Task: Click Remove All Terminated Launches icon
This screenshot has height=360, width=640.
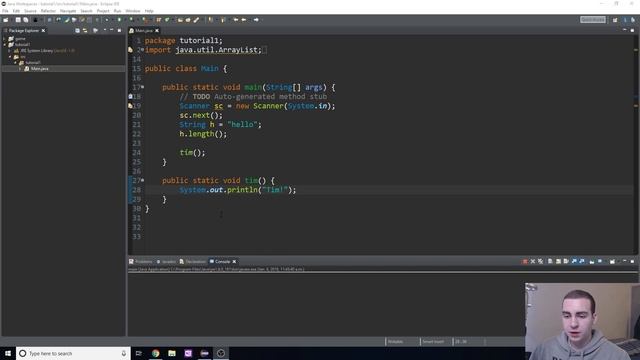Action: click(540, 261)
